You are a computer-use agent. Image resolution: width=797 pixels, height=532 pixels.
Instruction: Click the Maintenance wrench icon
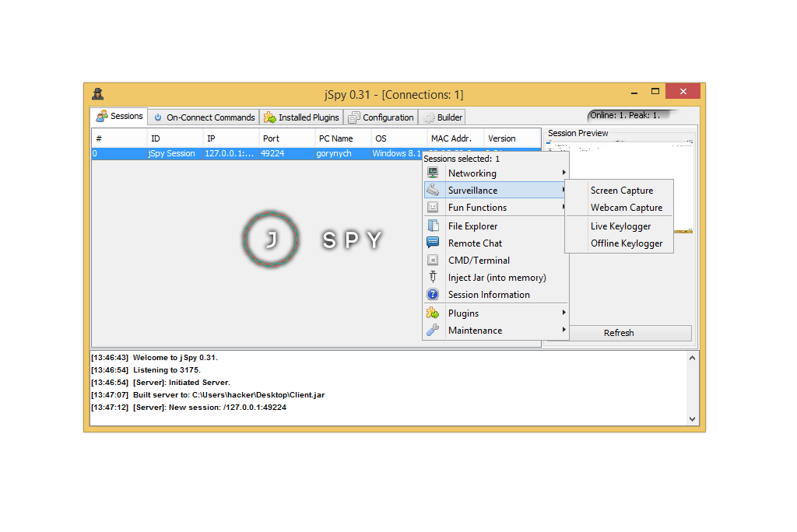pyautogui.click(x=433, y=330)
